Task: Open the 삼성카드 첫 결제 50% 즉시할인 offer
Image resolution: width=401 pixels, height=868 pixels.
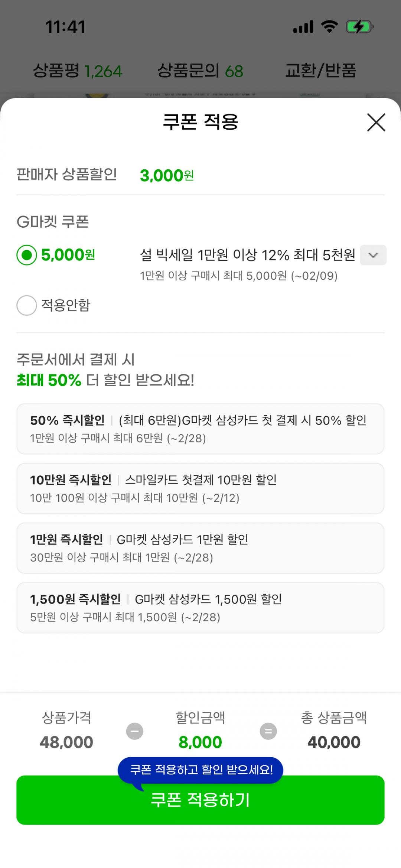Action: click(200, 429)
